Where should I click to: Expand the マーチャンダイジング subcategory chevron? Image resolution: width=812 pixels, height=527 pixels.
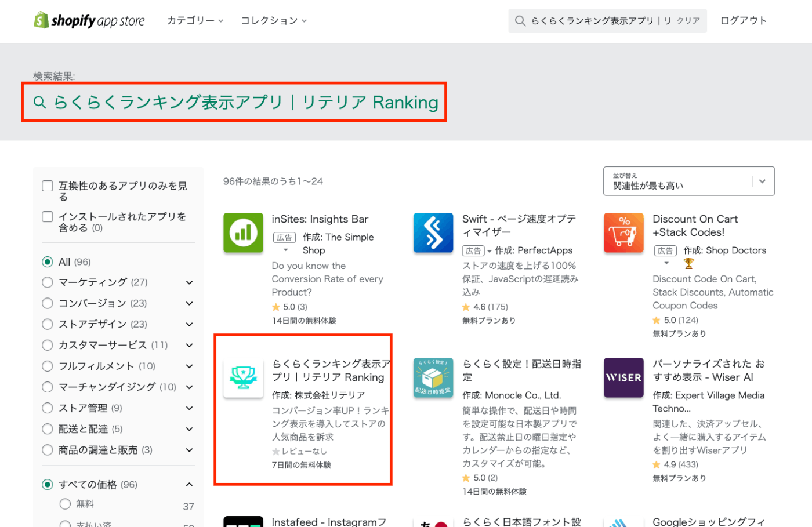click(189, 387)
